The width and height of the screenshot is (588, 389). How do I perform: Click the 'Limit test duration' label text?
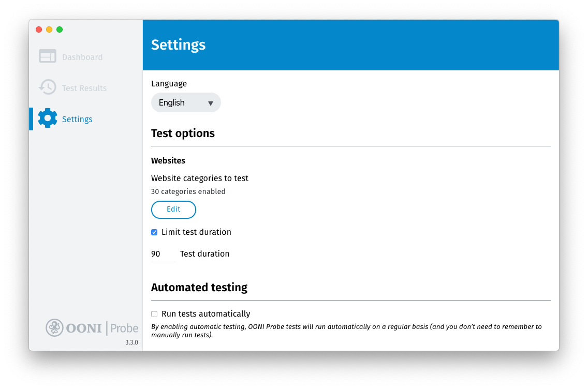pos(196,232)
